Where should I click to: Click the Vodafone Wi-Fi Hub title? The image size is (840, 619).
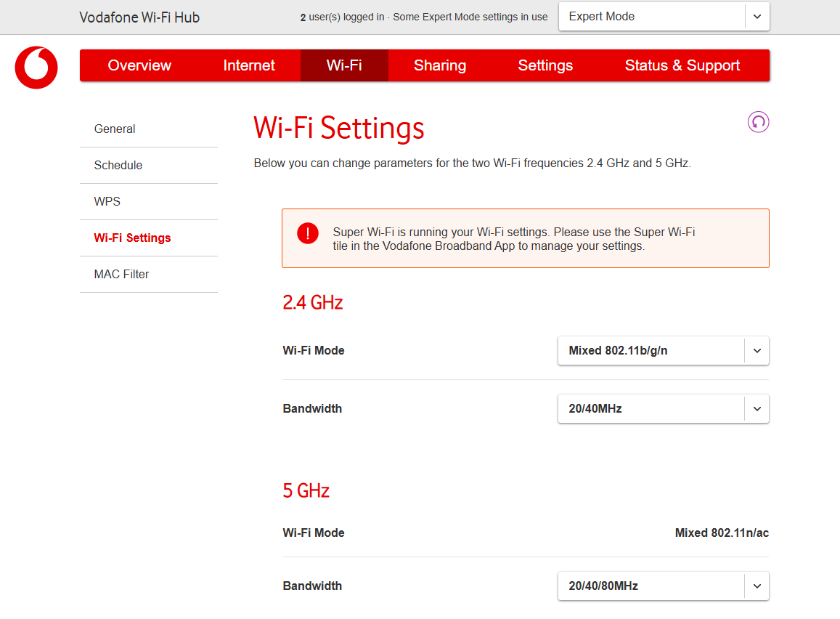pyautogui.click(x=139, y=17)
